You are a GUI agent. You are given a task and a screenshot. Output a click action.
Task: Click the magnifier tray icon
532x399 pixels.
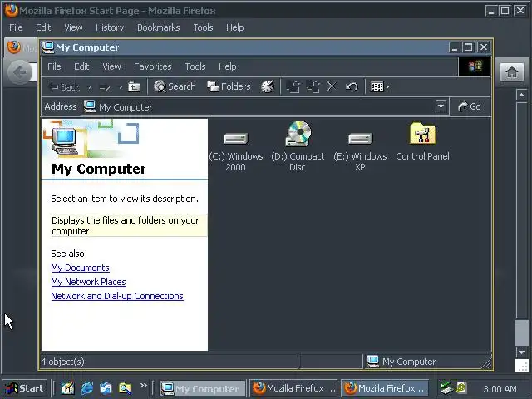(x=461, y=387)
